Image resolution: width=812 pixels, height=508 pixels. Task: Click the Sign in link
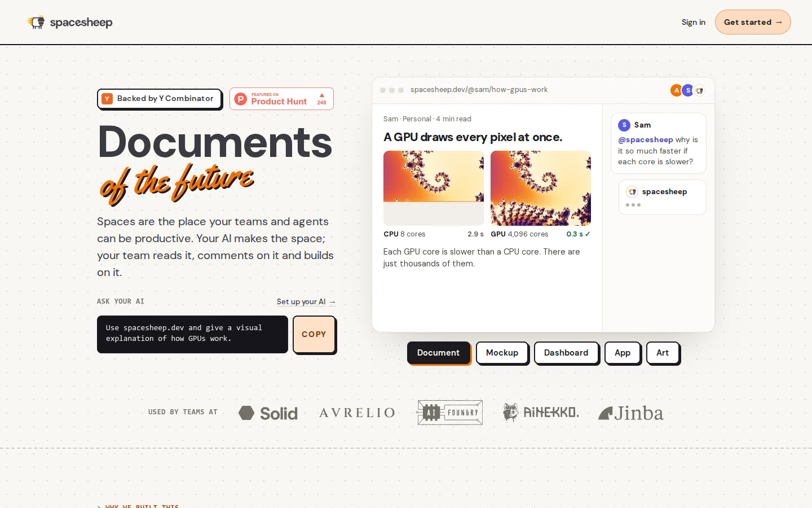(694, 23)
